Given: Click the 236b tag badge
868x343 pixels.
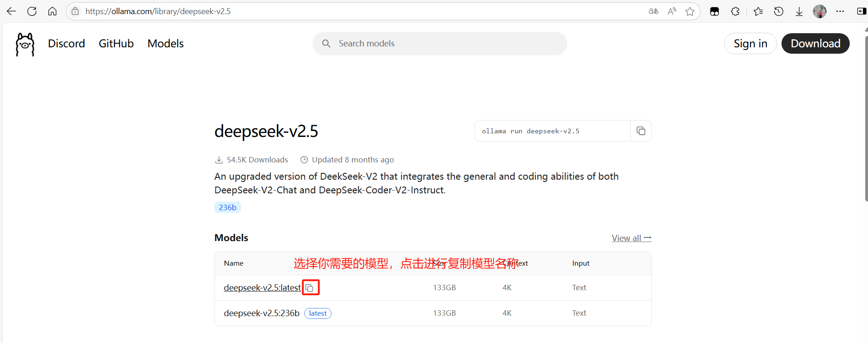Looking at the screenshot, I should click(x=228, y=207).
